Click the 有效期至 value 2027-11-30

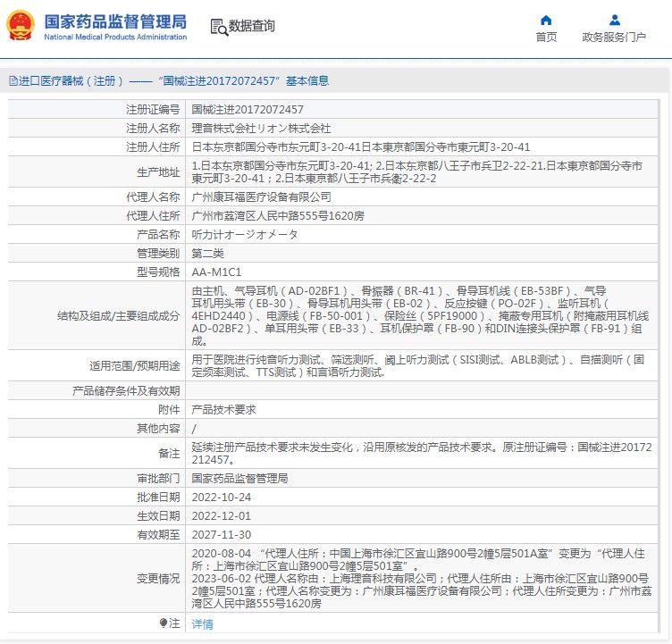[223, 534]
